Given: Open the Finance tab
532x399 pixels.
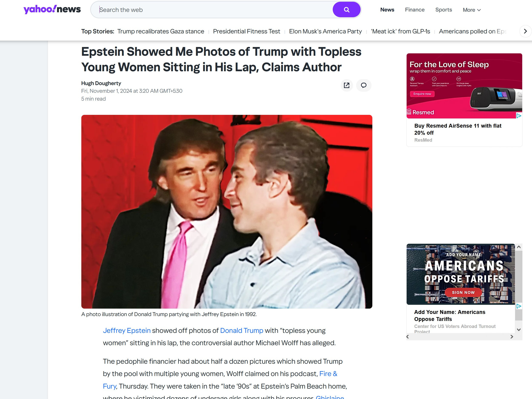Looking at the screenshot, I should (415, 10).
